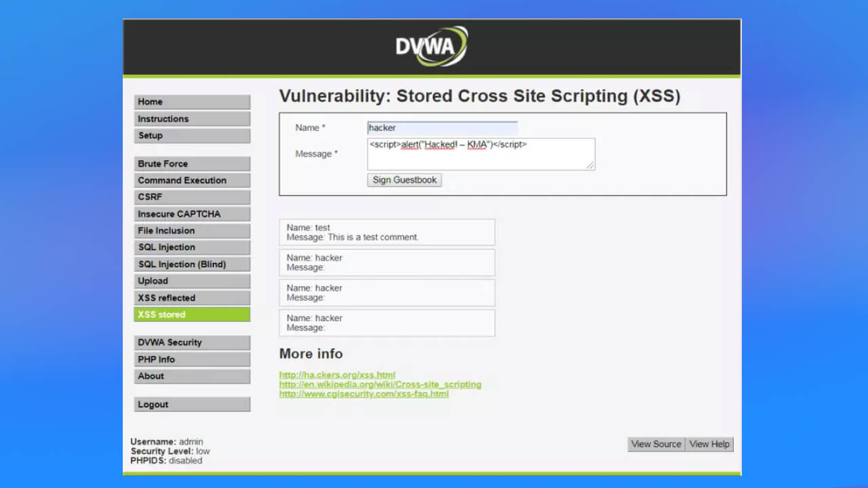The width and height of the screenshot is (868, 488).
Task: Focus the Name input field
Action: click(x=442, y=127)
